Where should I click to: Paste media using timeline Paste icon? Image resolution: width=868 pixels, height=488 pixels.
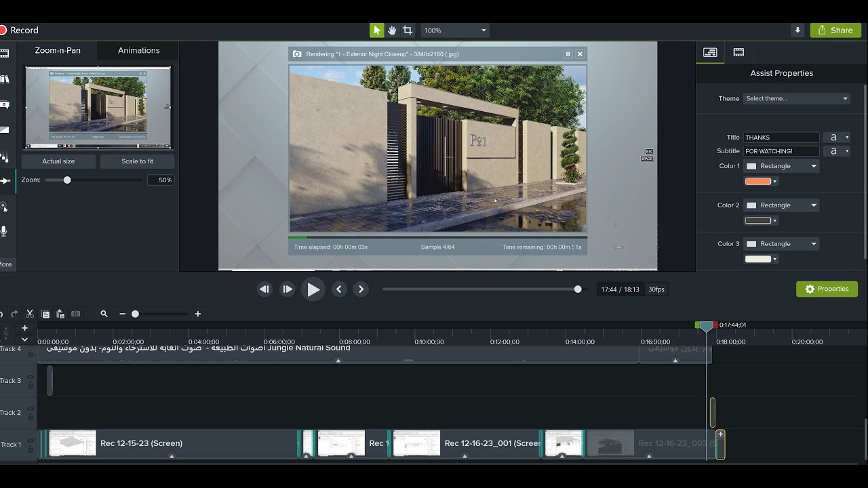point(60,314)
